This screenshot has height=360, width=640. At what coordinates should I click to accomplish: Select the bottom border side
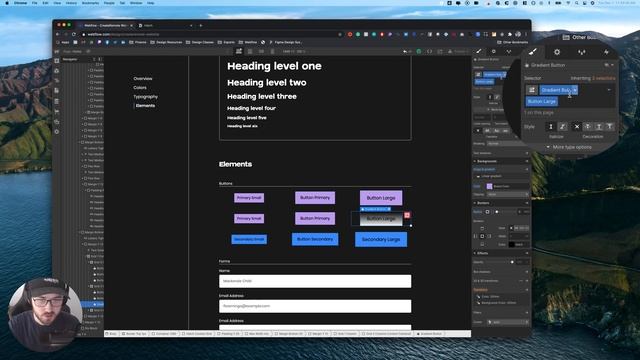click(482, 244)
